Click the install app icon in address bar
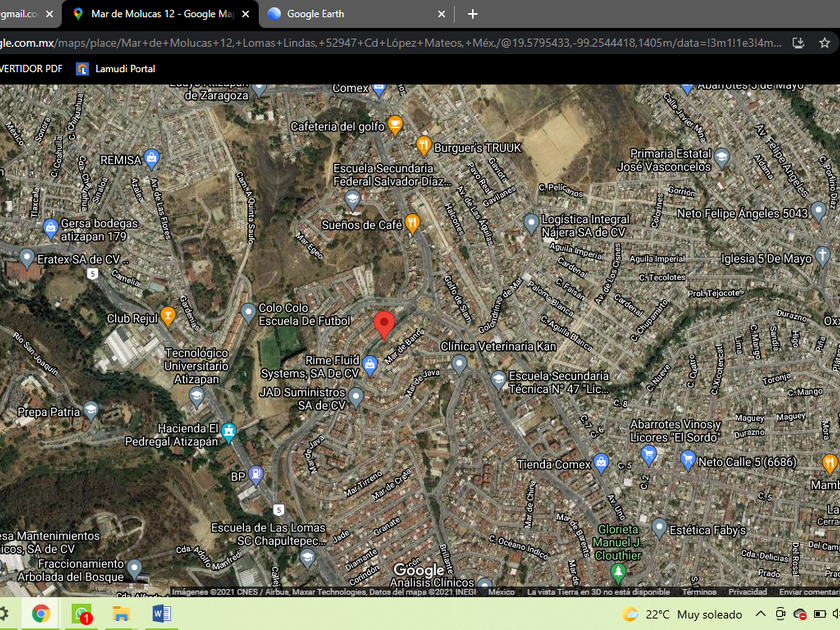This screenshot has width=840, height=630. [x=798, y=43]
